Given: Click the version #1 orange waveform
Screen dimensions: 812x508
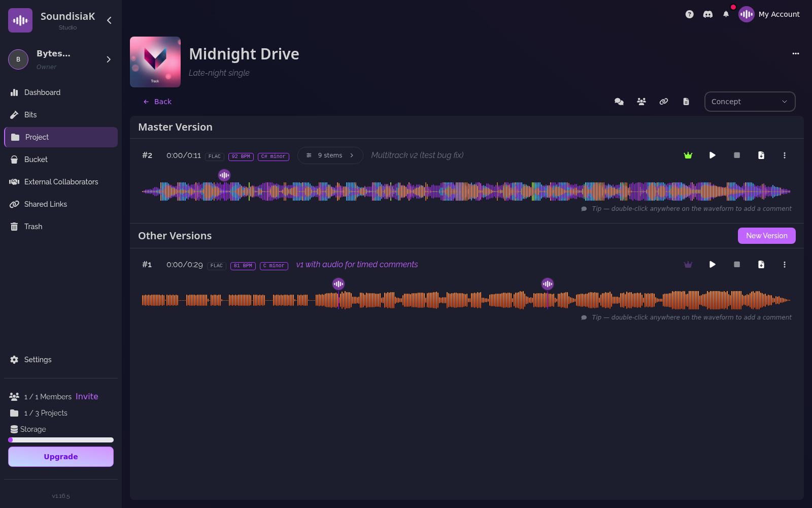Looking at the screenshot, I should [x=466, y=300].
